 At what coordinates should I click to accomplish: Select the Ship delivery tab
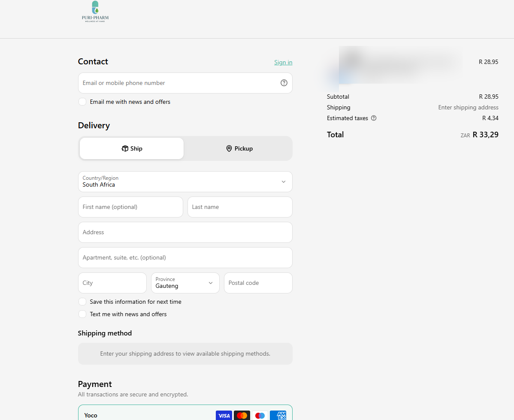click(132, 148)
